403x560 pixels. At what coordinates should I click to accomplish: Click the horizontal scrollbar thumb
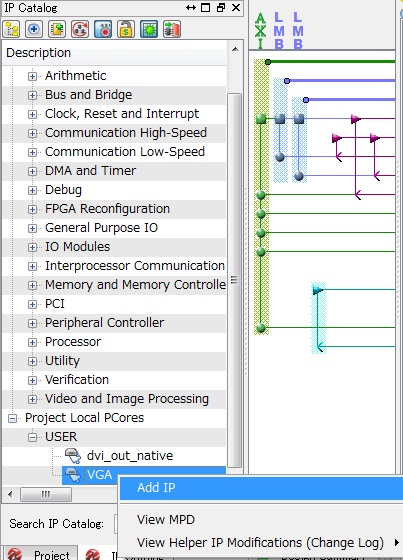(46, 495)
